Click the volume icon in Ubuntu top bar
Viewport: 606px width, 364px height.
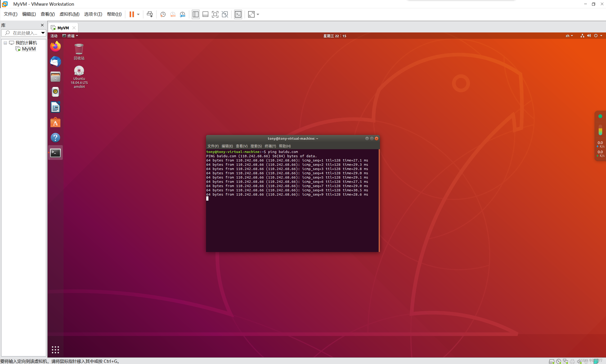pyautogui.click(x=589, y=36)
